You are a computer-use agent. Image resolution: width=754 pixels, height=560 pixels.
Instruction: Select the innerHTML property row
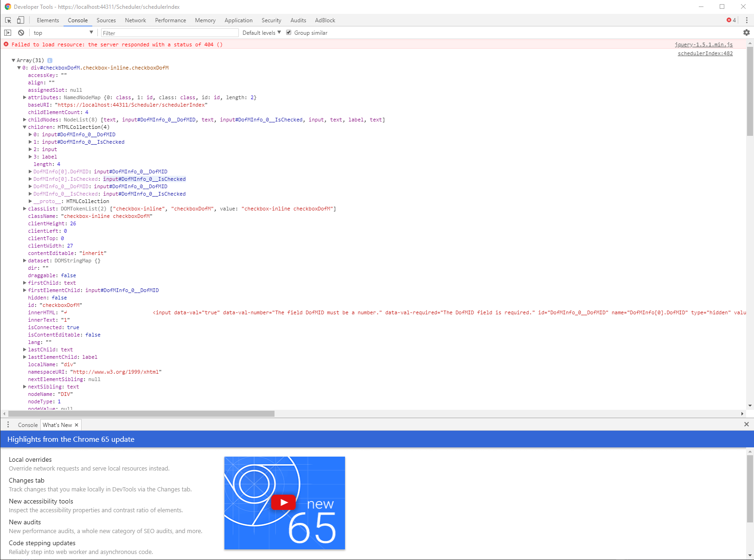click(387, 312)
